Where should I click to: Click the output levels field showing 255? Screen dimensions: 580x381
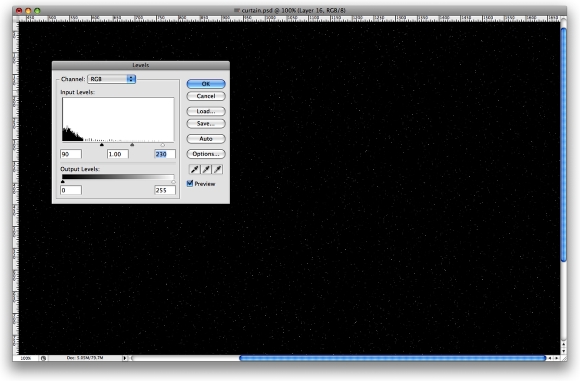[x=165, y=190]
